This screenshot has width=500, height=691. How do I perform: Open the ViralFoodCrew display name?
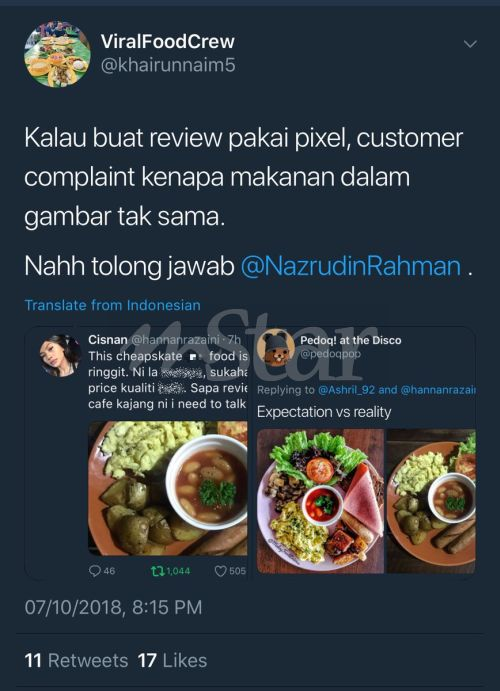[167, 41]
